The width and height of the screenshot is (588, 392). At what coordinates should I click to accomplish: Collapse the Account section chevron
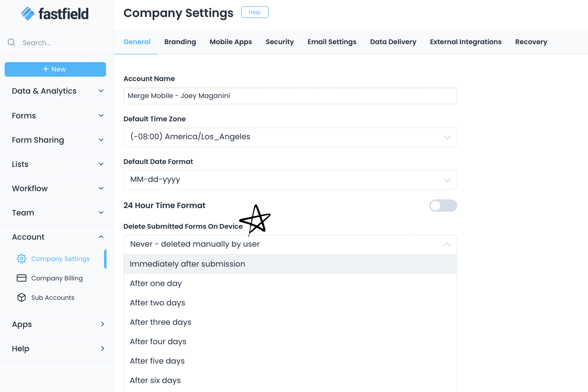(101, 237)
